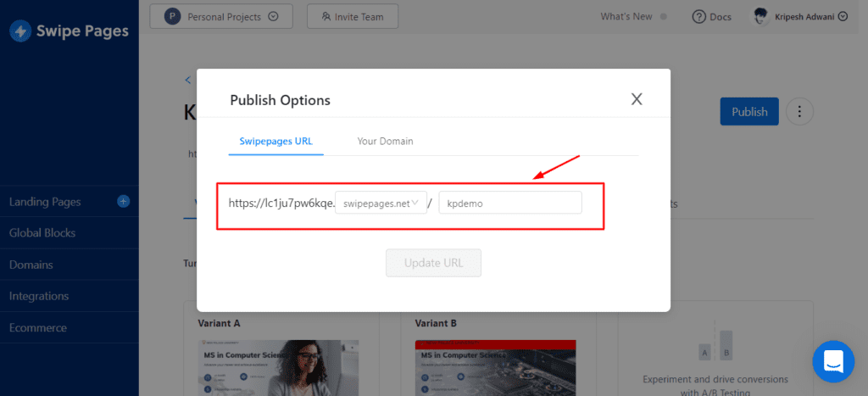The height and width of the screenshot is (396, 868).
Task: Open the Intercom chat bubble
Action: pyautogui.click(x=833, y=362)
